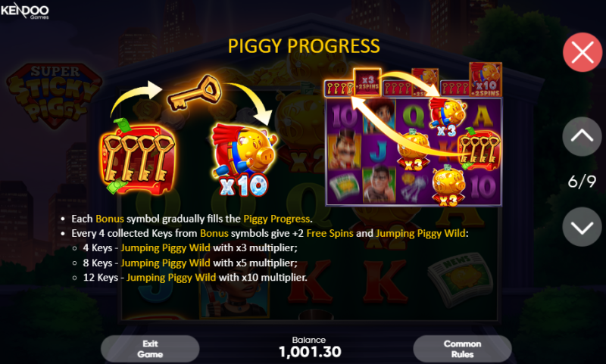Go to next rules page with down arrow

pos(582,227)
